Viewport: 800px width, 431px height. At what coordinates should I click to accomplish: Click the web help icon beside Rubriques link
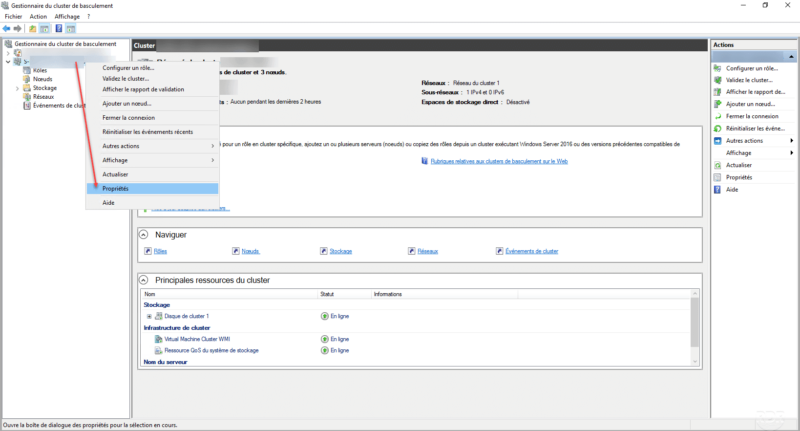point(424,161)
